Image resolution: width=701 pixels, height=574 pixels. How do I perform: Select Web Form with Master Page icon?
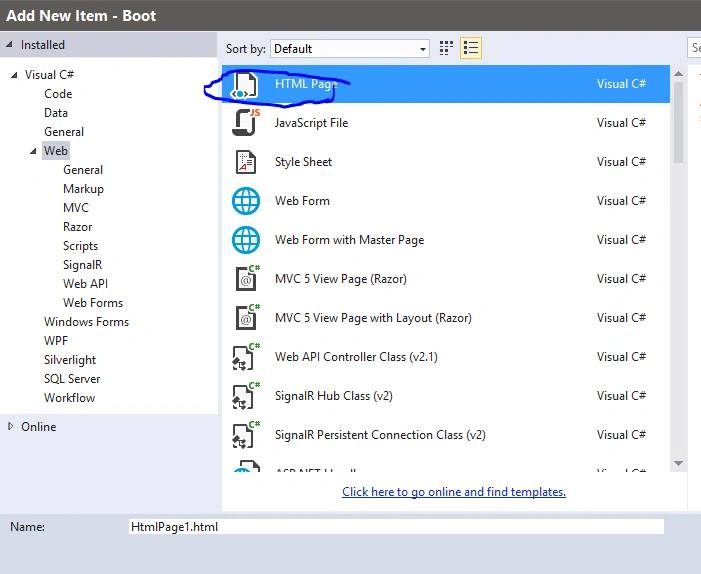tap(245, 240)
